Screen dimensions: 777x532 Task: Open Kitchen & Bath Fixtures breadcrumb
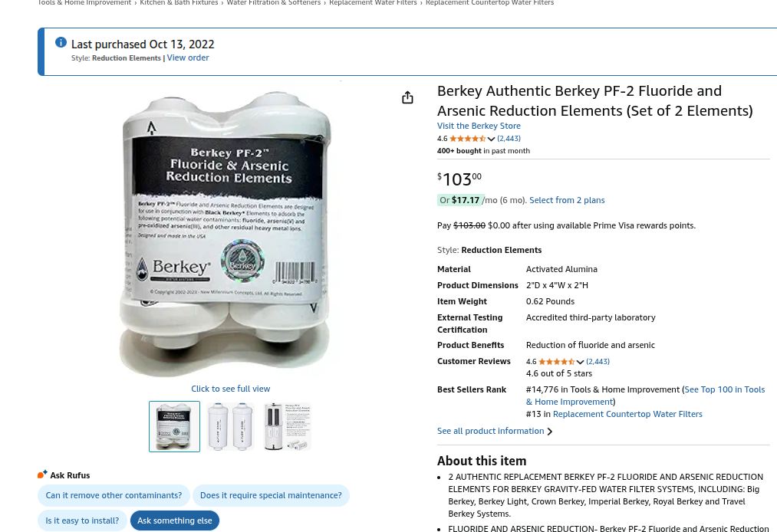179,3
